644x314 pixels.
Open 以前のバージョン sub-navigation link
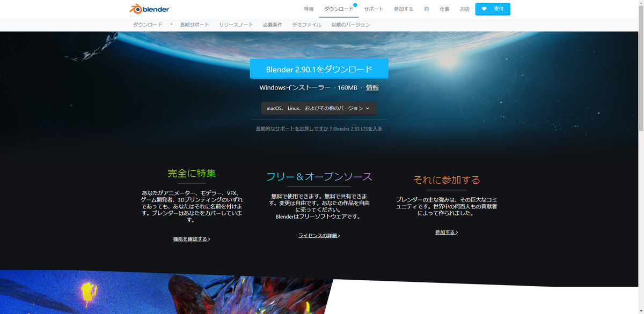click(x=350, y=25)
